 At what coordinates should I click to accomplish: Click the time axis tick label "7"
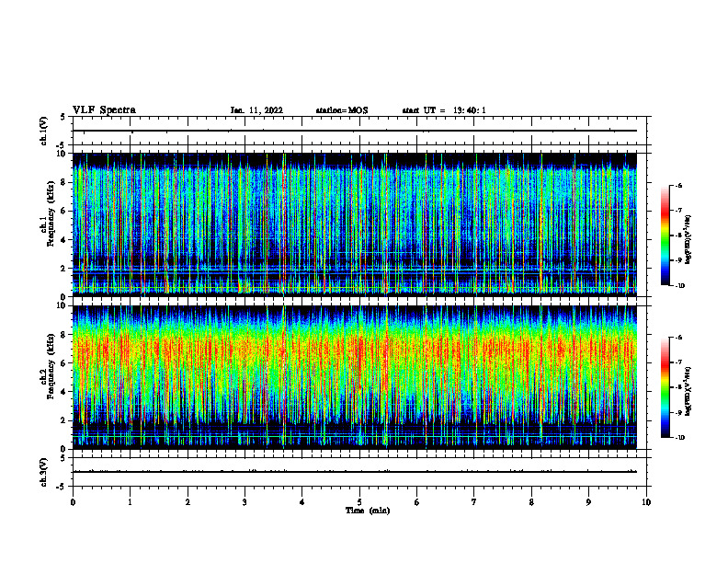coord(474,502)
